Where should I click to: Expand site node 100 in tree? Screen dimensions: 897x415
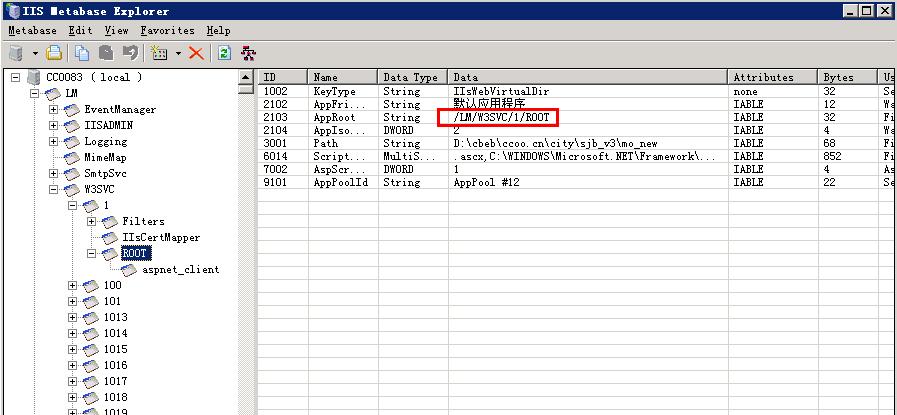tap(73, 285)
